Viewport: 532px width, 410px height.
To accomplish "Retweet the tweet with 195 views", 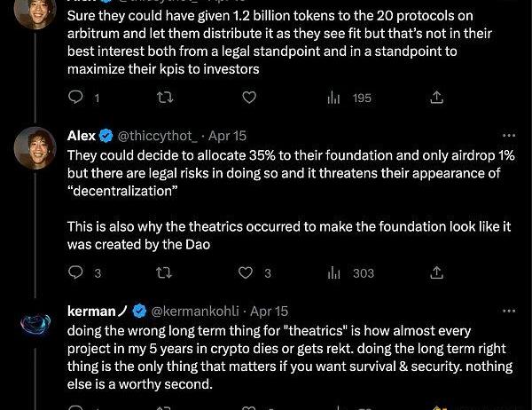I will [x=164, y=98].
